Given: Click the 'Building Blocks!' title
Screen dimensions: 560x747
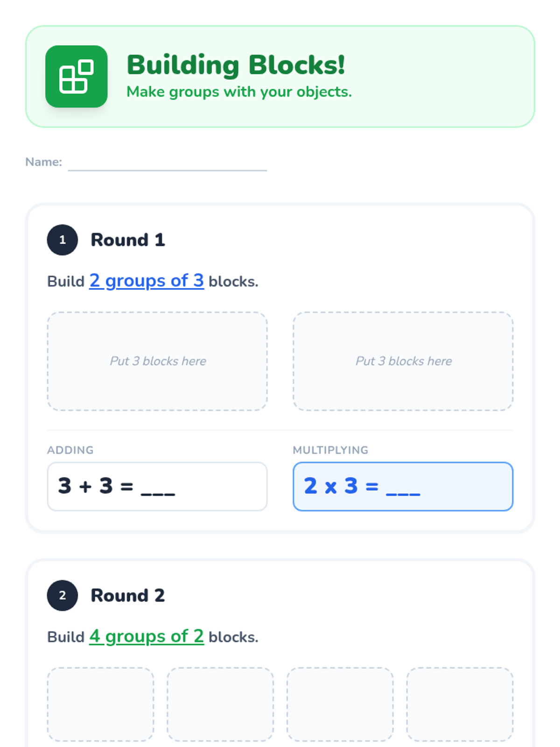Looking at the screenshot, I should click(236, 65).
